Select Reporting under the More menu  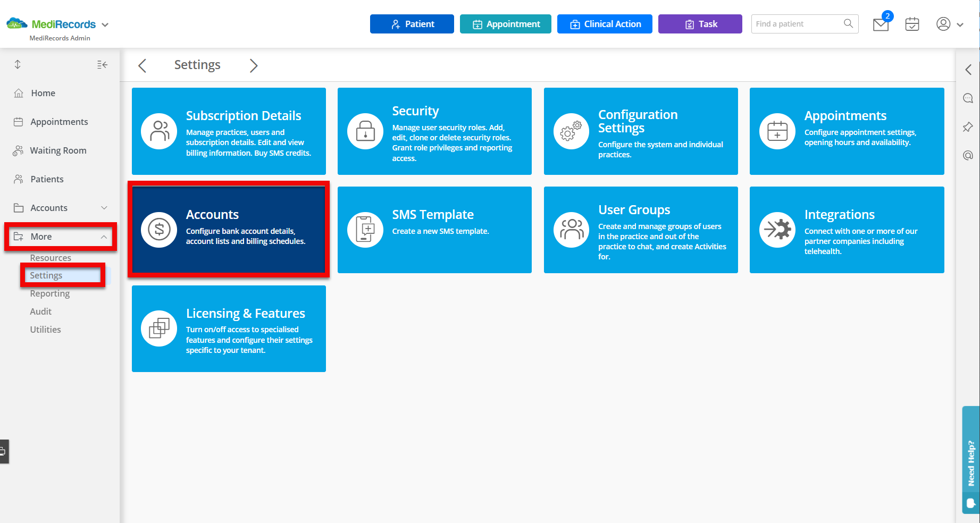coord(49,293)
